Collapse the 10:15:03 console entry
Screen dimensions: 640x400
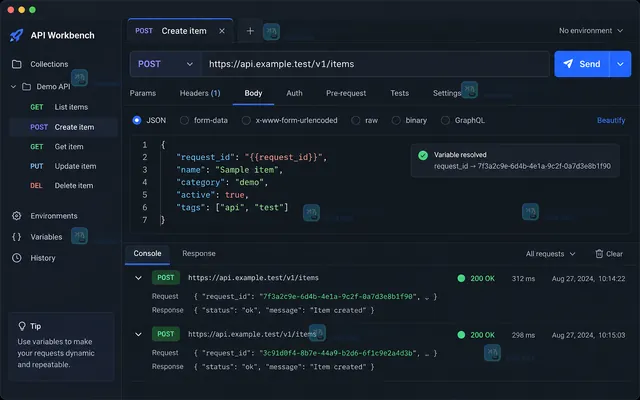coord(138,334)
